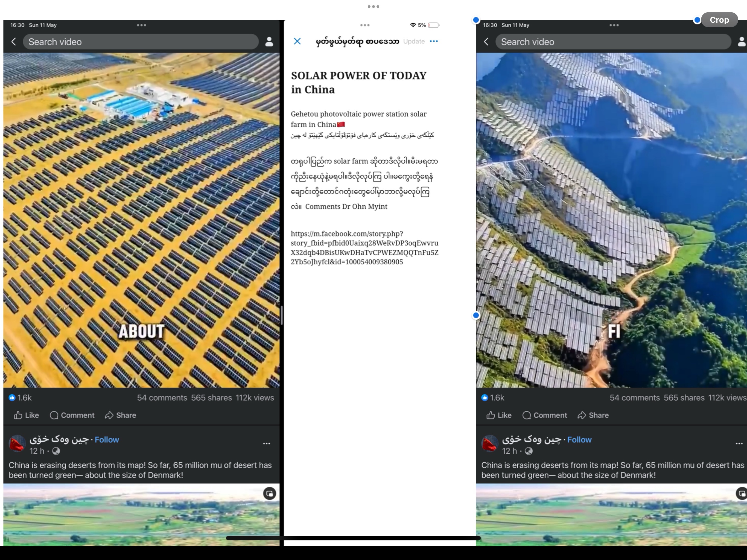Tap the right Search video field
The width and height of the screenshot is (747, 560).
[613, 42]
